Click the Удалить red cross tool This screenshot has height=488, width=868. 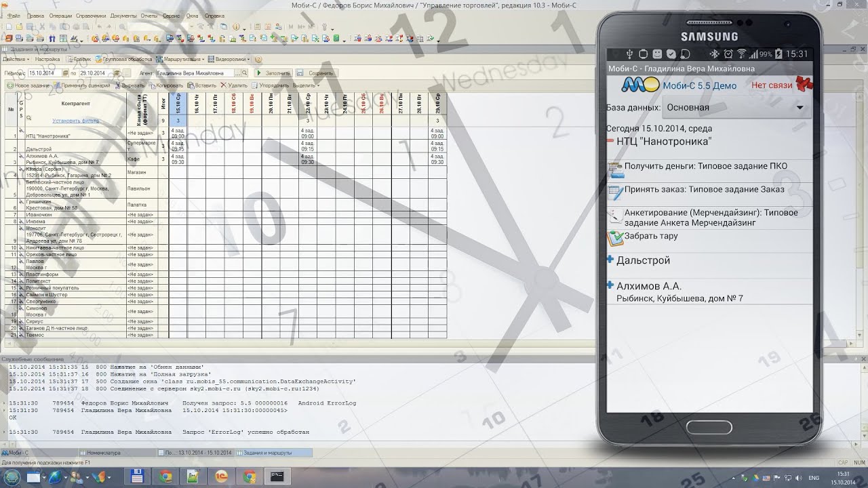(234, 86)
